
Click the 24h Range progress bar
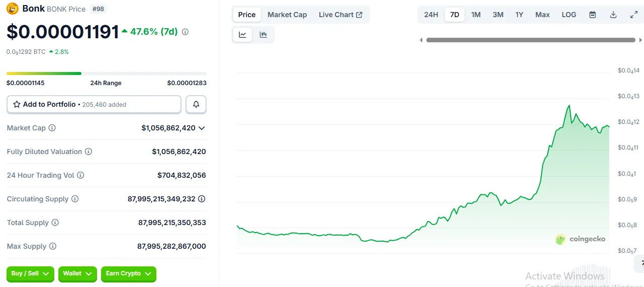click(107, 74)
